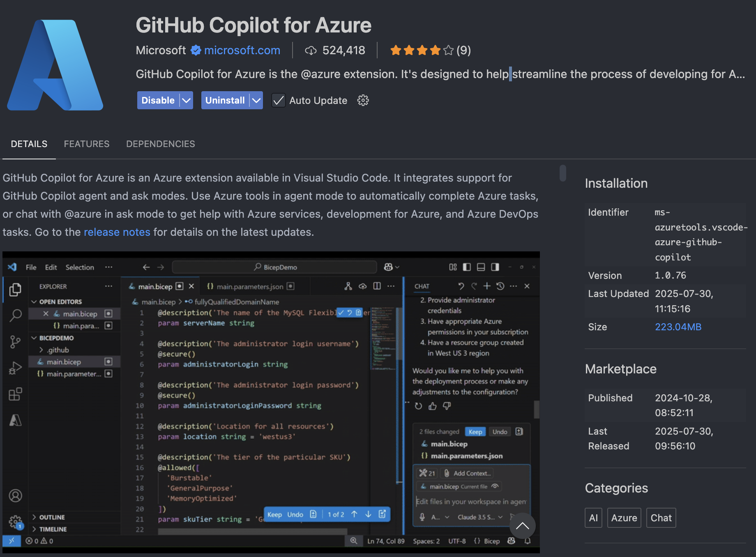This screenshot has height=557, width=756.
Task: Click the Azure extension logo
Action: 55,65
